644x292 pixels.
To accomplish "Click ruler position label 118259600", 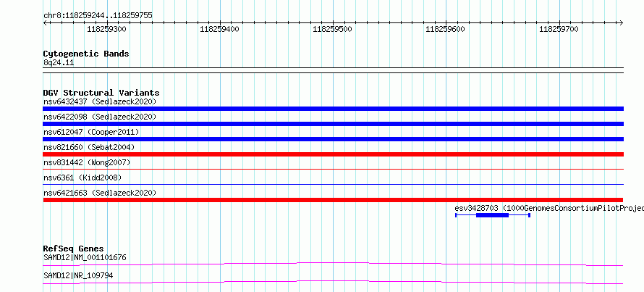I will point(446,29).
